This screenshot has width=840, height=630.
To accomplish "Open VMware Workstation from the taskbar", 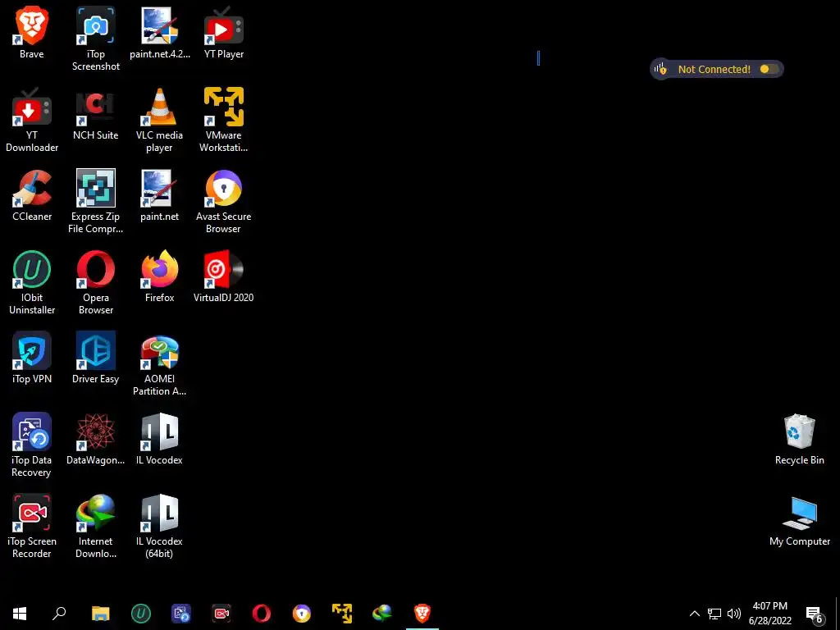I will (342, 614).
